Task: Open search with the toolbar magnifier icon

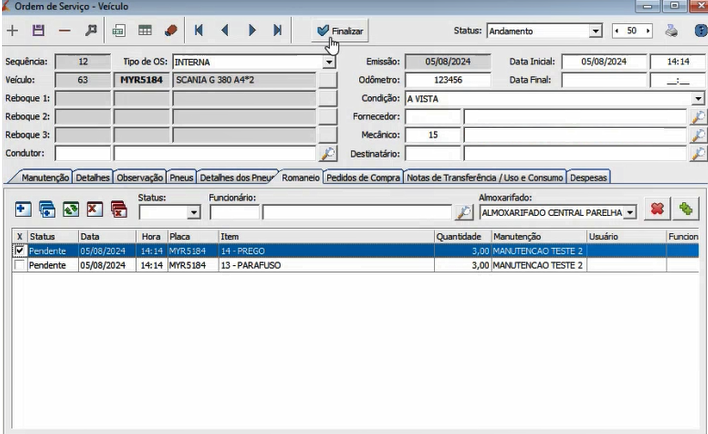Action: click(x=91, y=31)
